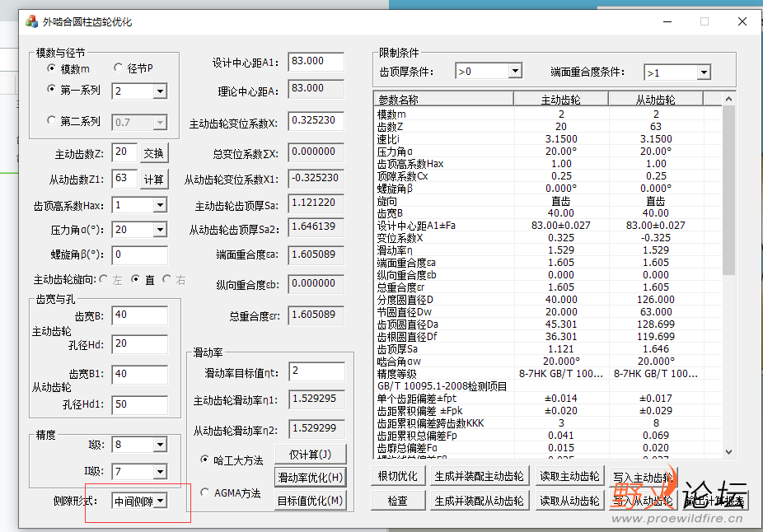The width and height of the screenshot is (763, 532).
Task: Open the precision I级 dropdown
Action: click(x=160, y=445)
